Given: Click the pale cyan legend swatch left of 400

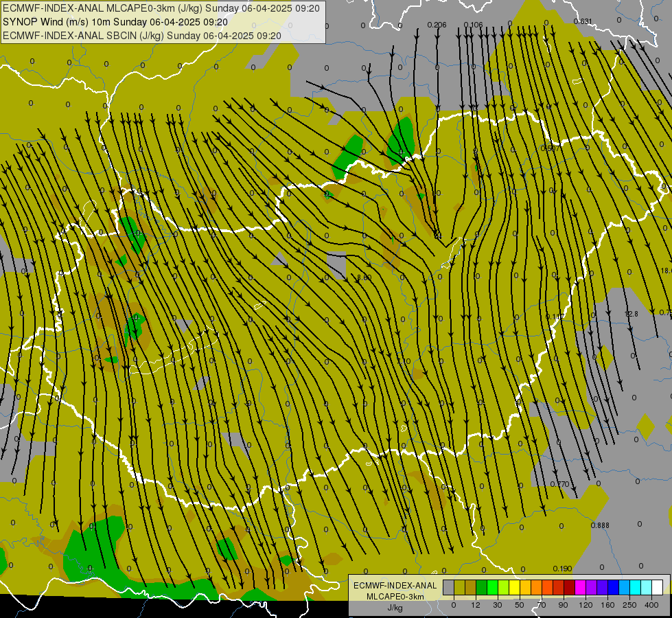Looking at the screenshot, I should coord(647,588).
